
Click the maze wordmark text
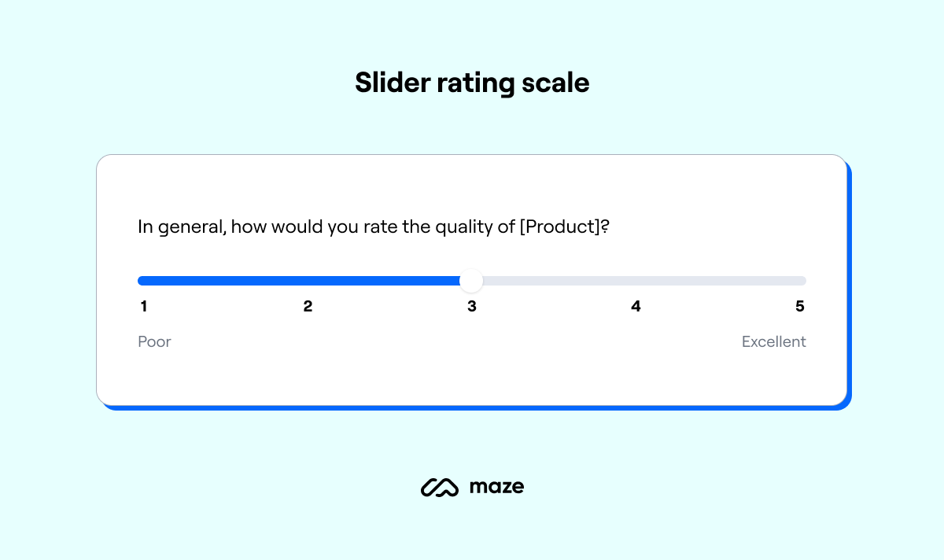(x=496, y=487)
